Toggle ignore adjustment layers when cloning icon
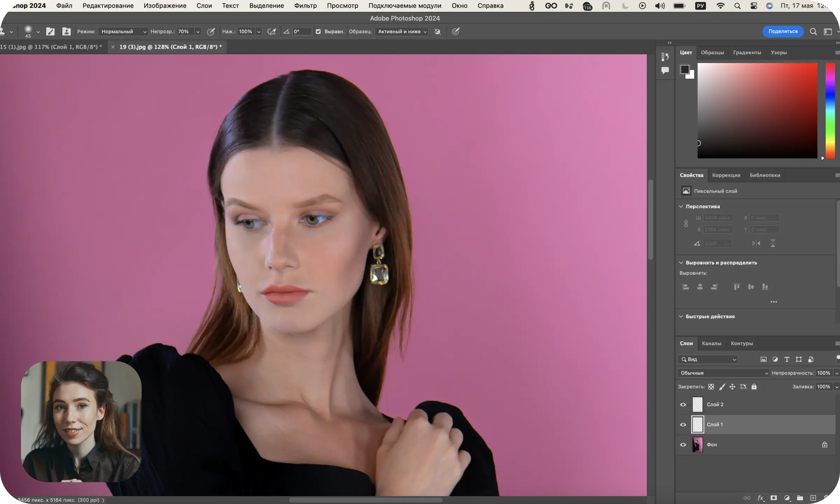The height and width of the screenshot is (504, 840). click(x=437, y=31)
